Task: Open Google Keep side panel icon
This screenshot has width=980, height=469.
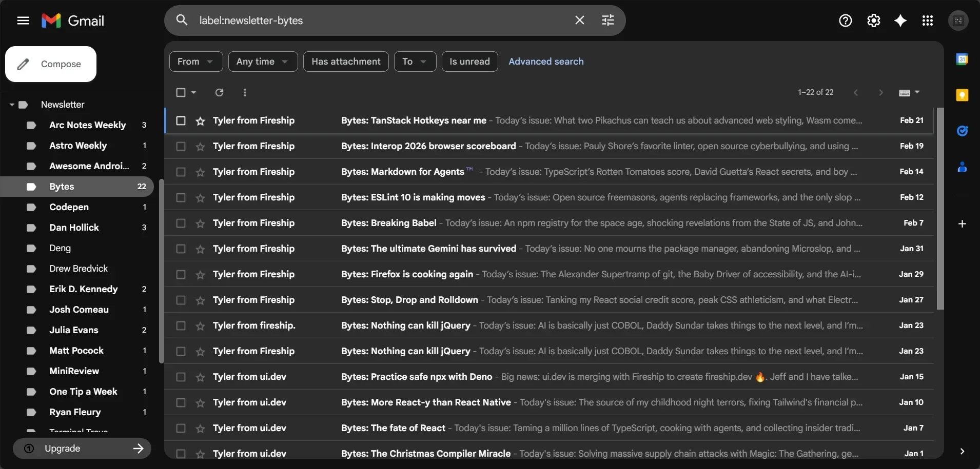Action: tap(962, 95)
